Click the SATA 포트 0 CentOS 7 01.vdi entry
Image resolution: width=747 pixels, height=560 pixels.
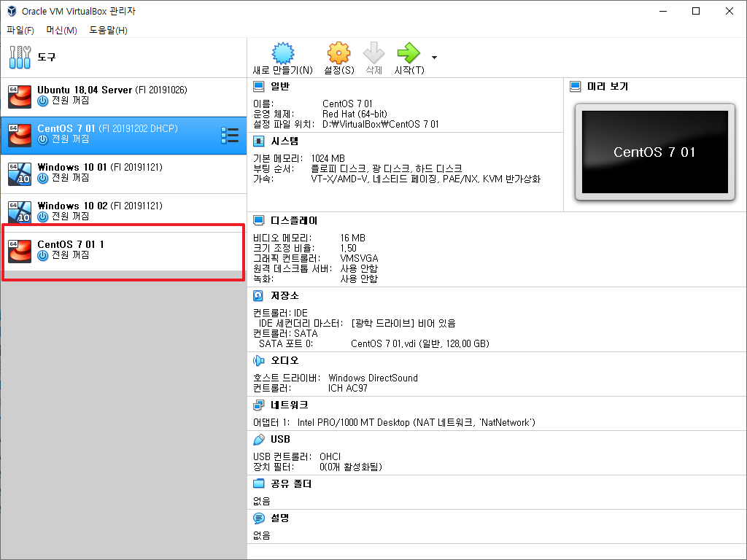[x=374, y=344]
